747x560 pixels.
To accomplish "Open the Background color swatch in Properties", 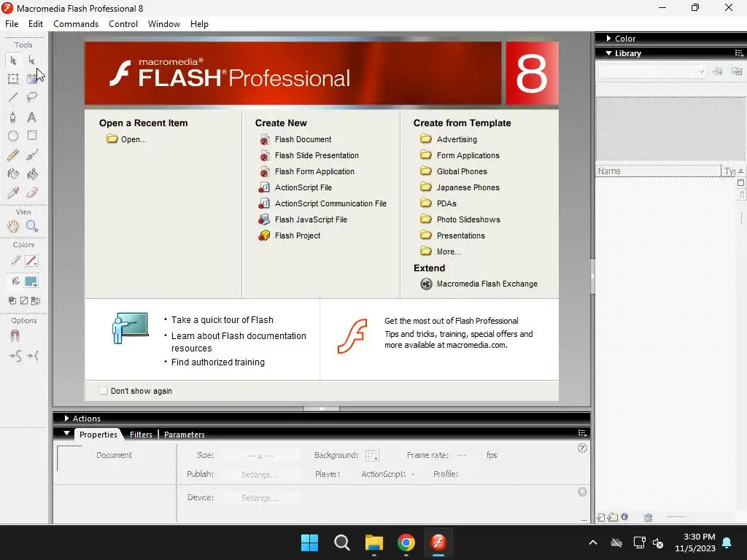I will [371, 455].
